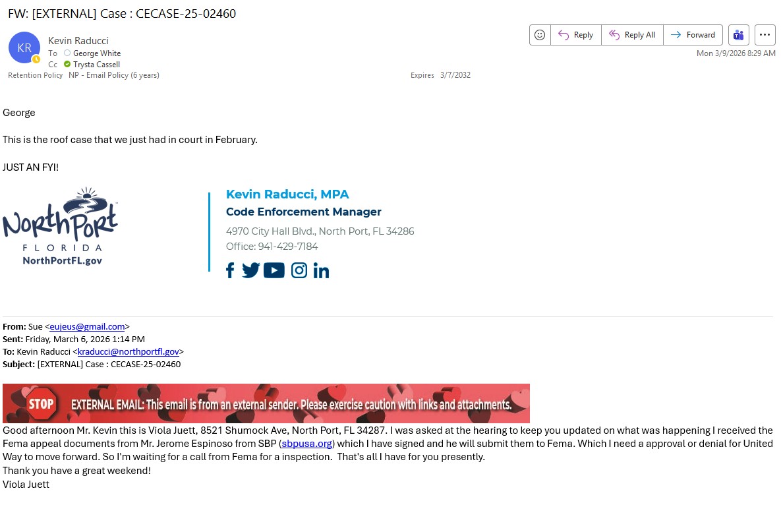Viewport: 781px width, 532px height.
Task: Reply to Kevin Raducci's email
Action: [575, 35]
